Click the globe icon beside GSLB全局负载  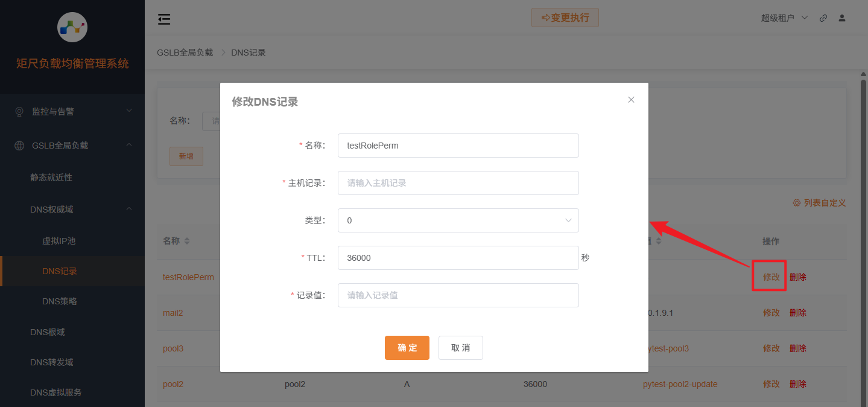click(x=20, y=145)
